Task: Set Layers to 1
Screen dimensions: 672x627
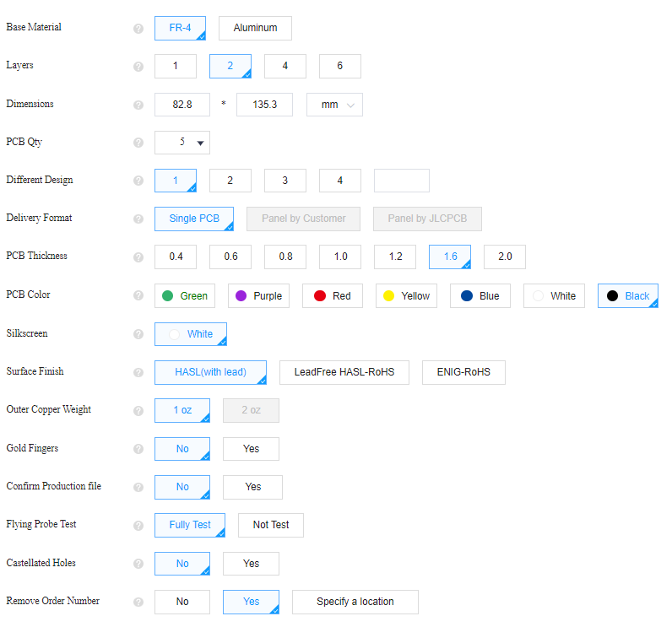Action: coord(176,66)
